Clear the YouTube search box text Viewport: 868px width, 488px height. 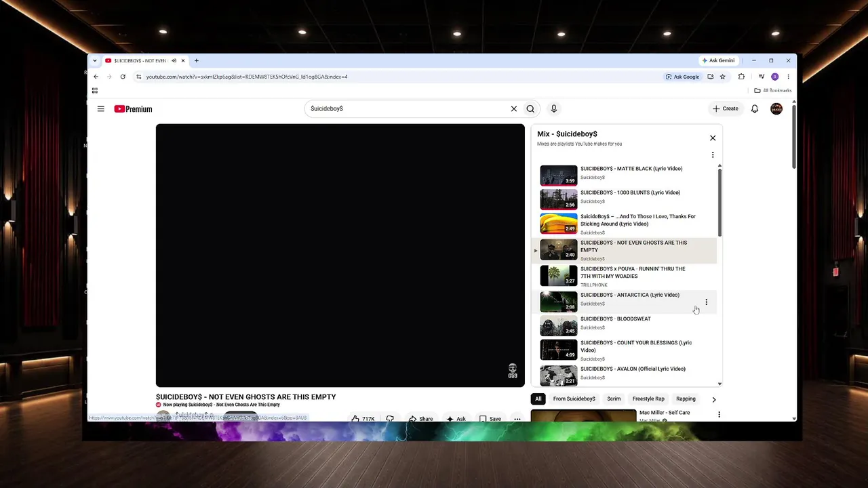point(514,108)
